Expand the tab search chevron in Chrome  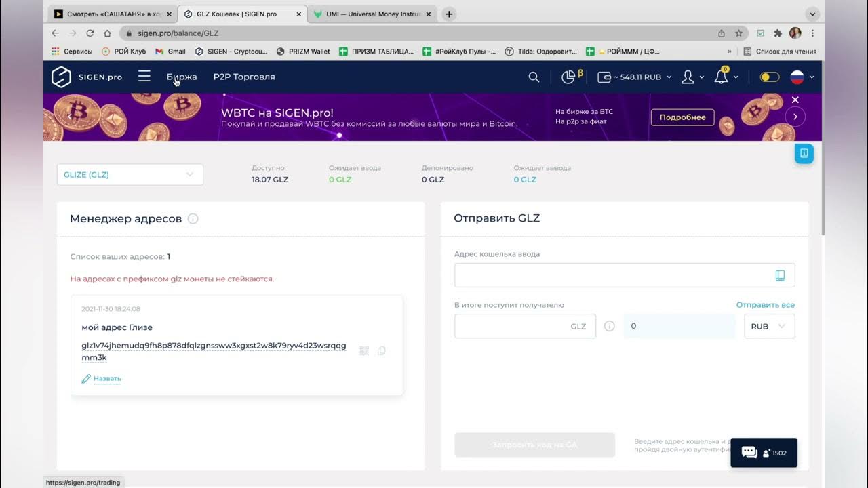pos(812,14)
